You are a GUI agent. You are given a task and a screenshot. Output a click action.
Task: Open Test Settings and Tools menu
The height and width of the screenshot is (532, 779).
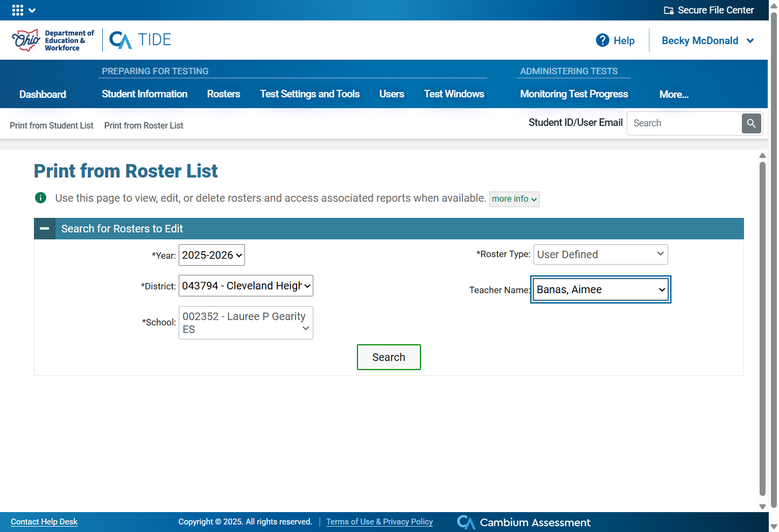tap(310, 94)
